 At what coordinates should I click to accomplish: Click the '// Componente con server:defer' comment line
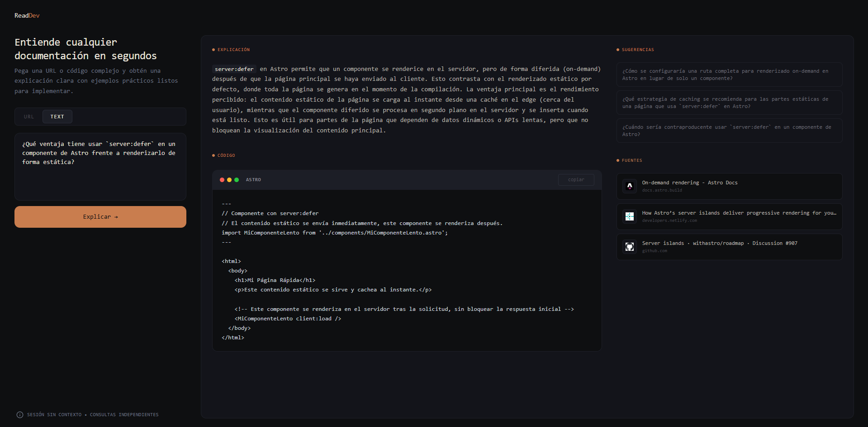tap(270, 213)
